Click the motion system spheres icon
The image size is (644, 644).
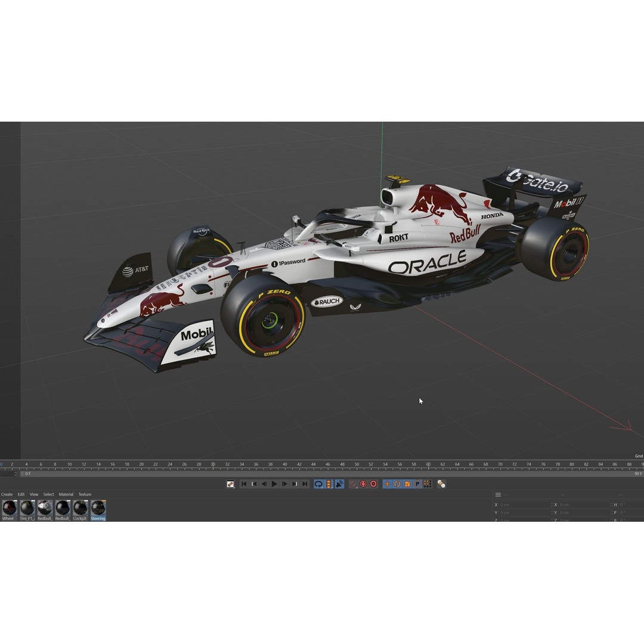pos(441,484)
